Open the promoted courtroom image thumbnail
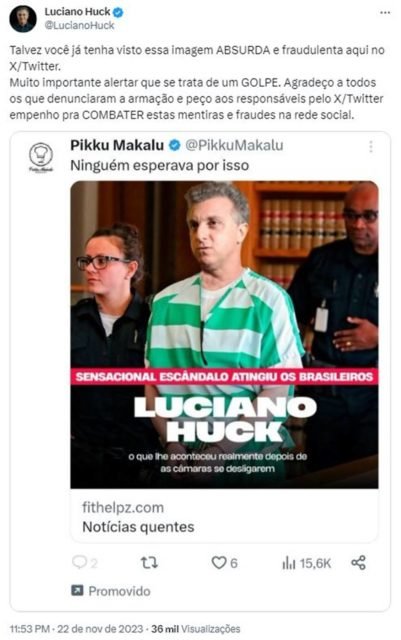 click(224, 335)
